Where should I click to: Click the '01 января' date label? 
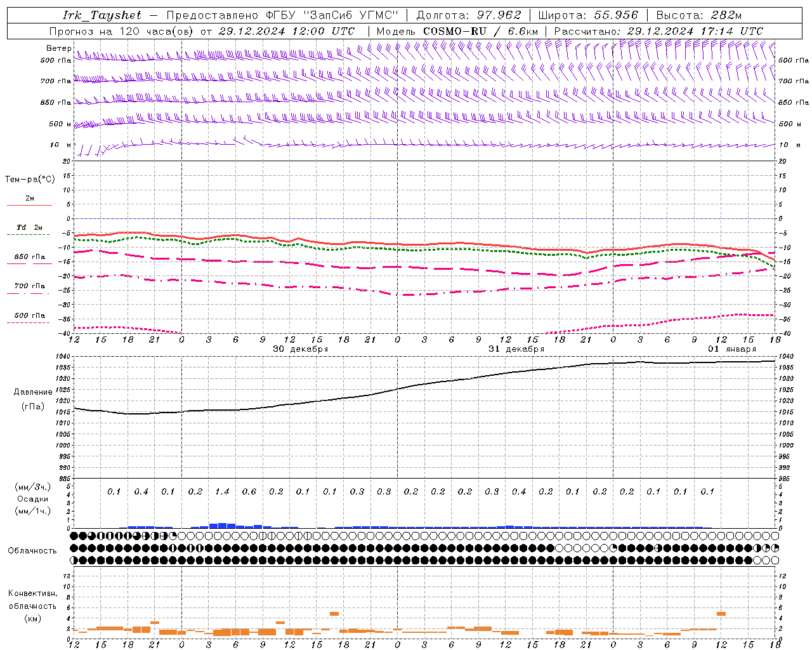pyautogui.click(x=732, y=349)
